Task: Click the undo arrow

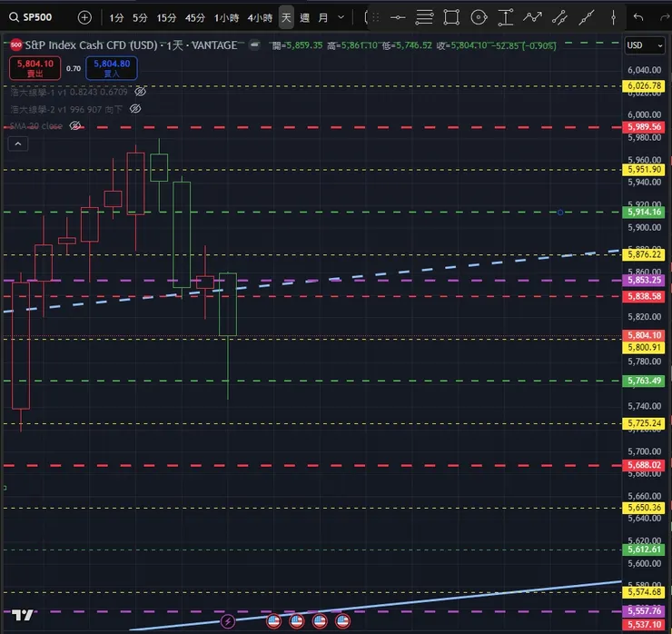Action: tap(638, 17)
